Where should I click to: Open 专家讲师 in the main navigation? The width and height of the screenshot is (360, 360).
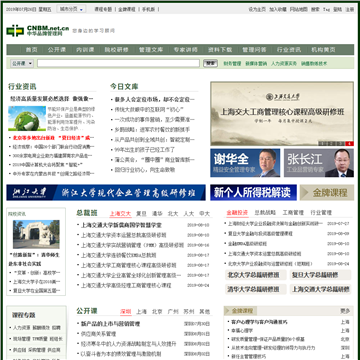coord(186,50)
